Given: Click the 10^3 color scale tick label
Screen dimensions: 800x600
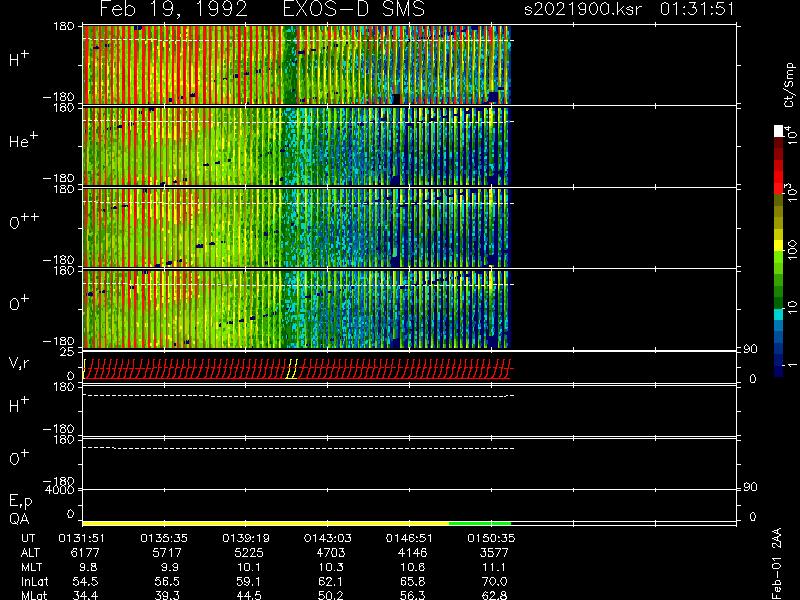Looking at the screenshot, I should click(x=790, y=193).
